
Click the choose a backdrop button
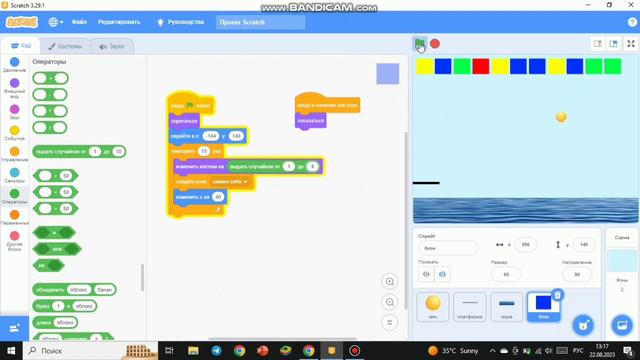pos(622,325)
